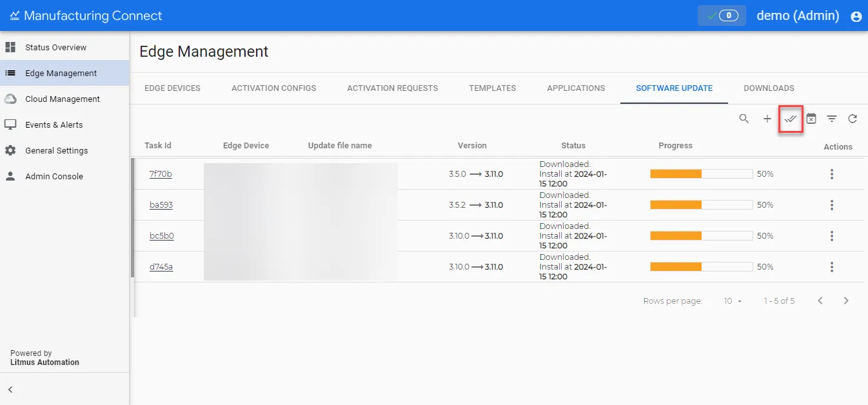Image resolution: width=868 pixels, height=405 pixels.
Task: Click the Status column header
Action: [573, 146]
